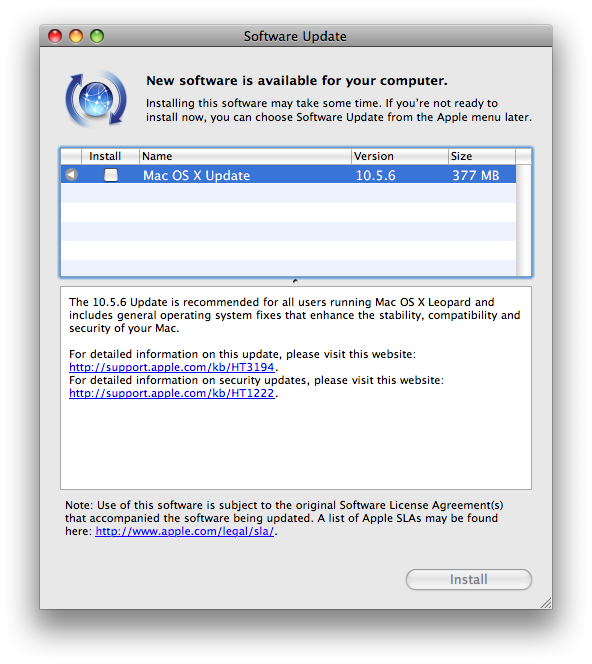This screenshot has height=664, width=592.
Task: Click the restart-required arrow icon beside Mac OS X Update
Action: pyautogui.click(x=72, y=174)
